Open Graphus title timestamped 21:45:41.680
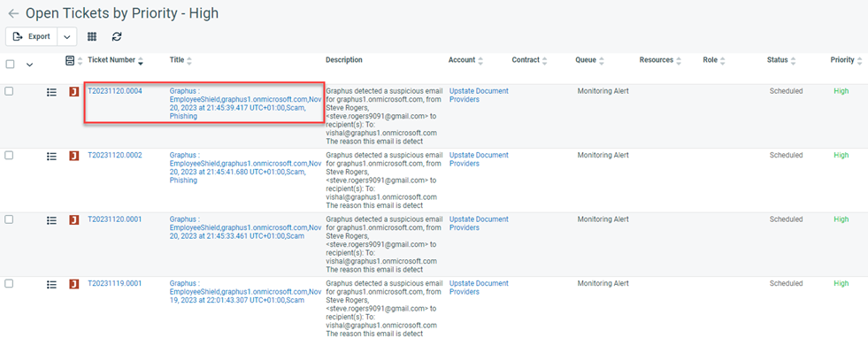The width and height of the screenshot is (868, 338). click(245, 167)
